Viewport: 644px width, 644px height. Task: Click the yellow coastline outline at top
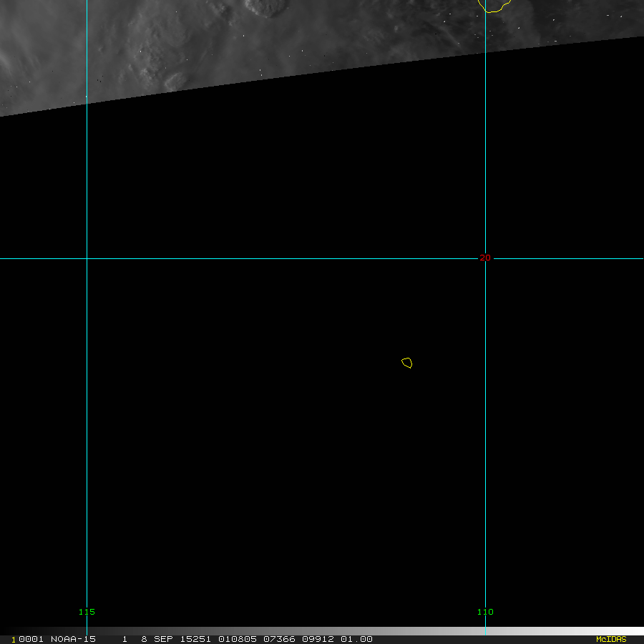[494, 6]
